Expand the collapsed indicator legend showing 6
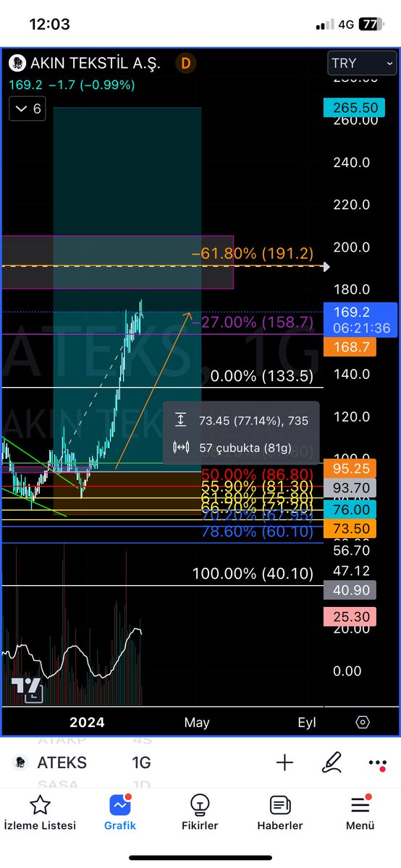Screen dimensions: 401x868 (28, 109)
